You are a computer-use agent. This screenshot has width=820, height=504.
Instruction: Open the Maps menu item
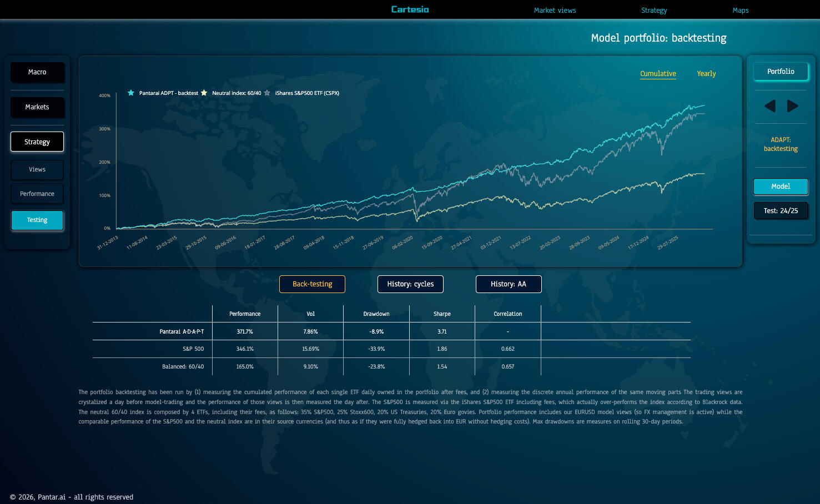(x=740, y=11)
